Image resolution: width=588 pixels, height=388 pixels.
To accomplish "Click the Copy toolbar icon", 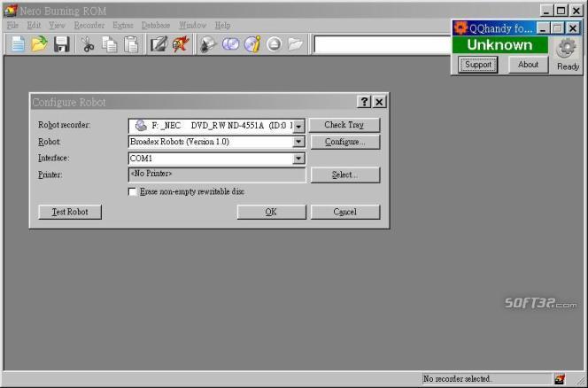I will tap(110, 44).
